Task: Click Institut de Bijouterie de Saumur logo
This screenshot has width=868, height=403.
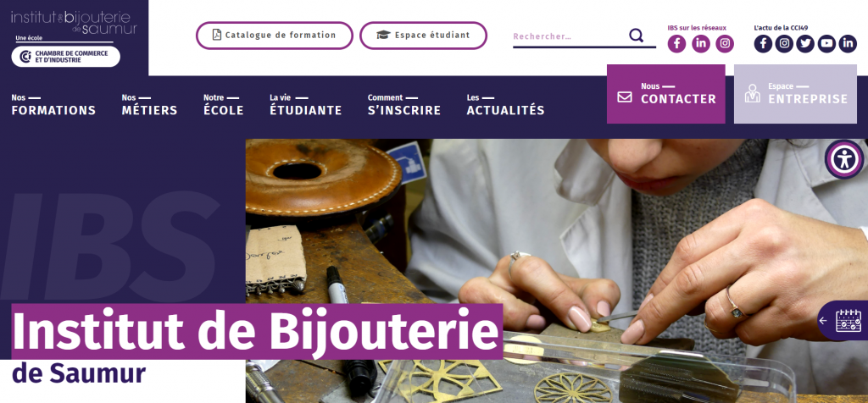Action: [74, 22]
